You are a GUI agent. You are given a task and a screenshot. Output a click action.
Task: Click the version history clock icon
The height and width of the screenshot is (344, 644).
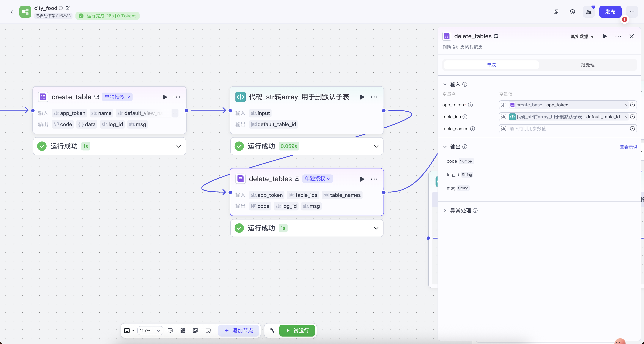[x=572, y=12]
